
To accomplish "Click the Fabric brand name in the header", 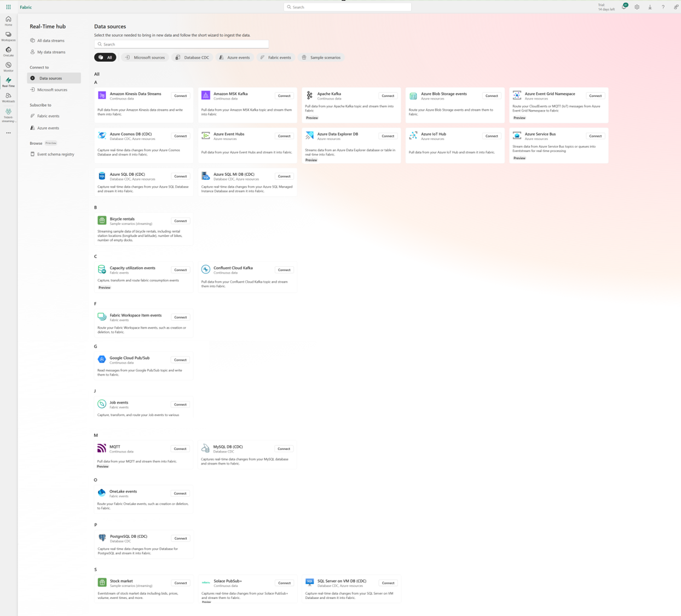I will tap(26, 7).
